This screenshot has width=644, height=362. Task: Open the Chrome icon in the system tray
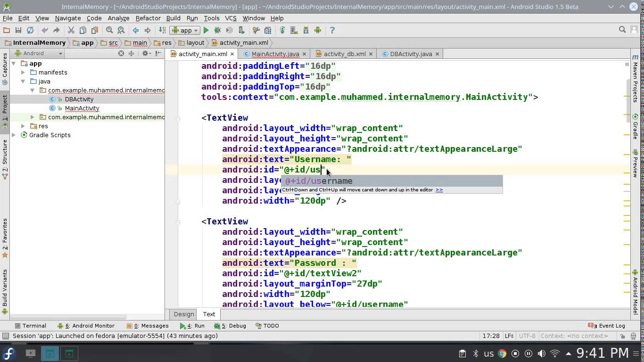[x=502, y=353]
